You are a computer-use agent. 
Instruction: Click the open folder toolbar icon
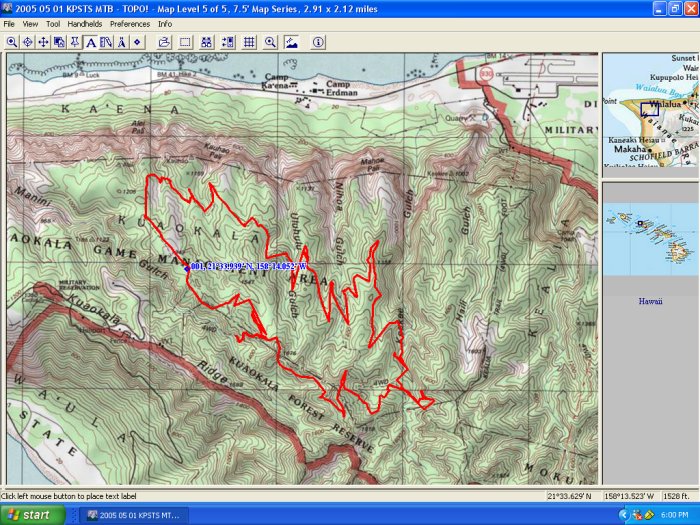(164, 42)
